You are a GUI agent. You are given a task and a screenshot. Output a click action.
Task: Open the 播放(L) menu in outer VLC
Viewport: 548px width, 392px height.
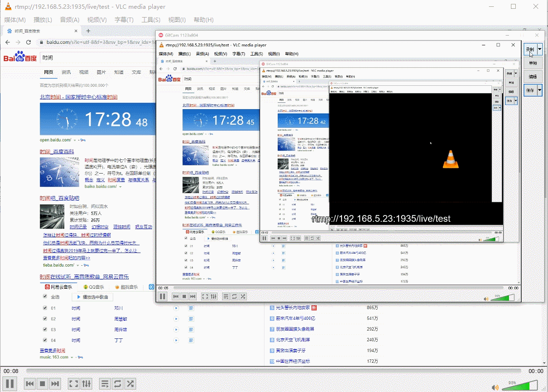pos(42,20)
